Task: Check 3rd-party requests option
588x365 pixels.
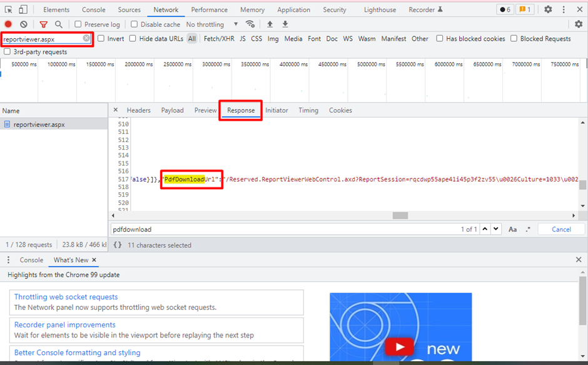Action: pos(7,51)
